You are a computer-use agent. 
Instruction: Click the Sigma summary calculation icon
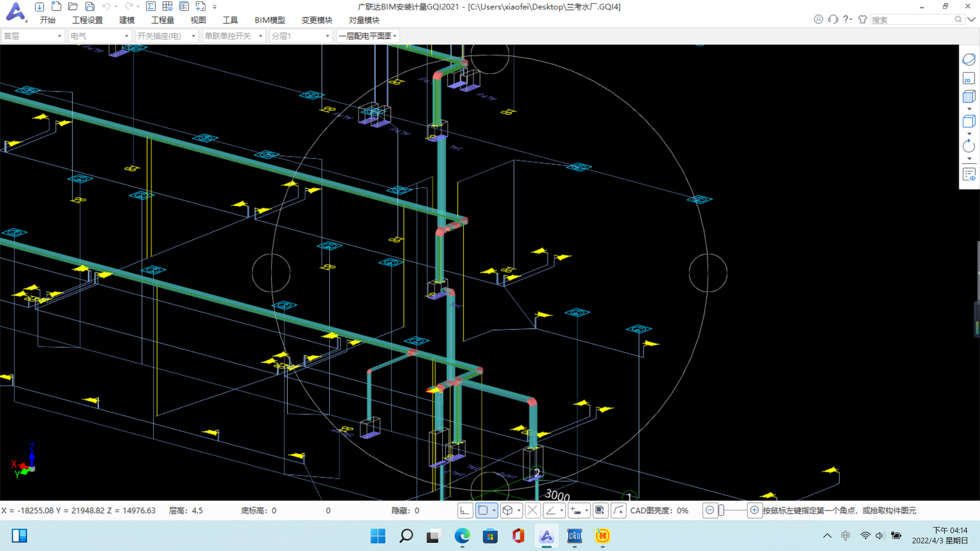[x=151, y=7]
